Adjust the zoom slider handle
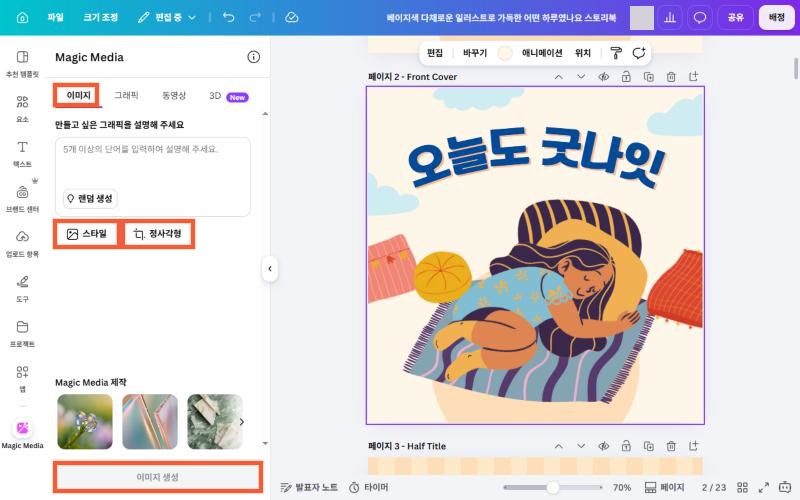This screenshot has height=500, width=800. tap(553, 487)
